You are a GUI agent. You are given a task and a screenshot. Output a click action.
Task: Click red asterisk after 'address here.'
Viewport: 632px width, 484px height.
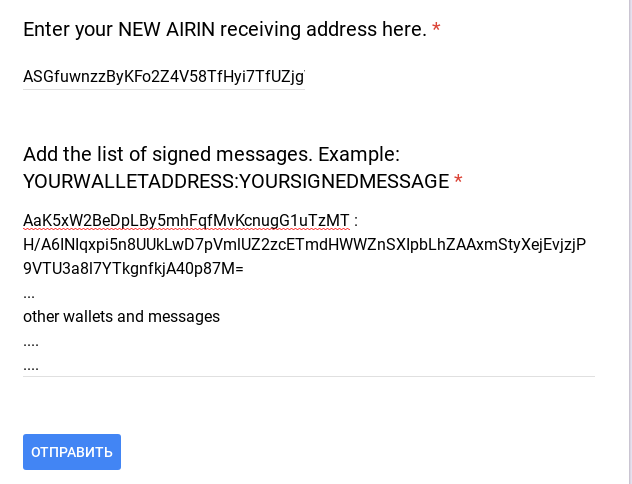coord(436,30)
